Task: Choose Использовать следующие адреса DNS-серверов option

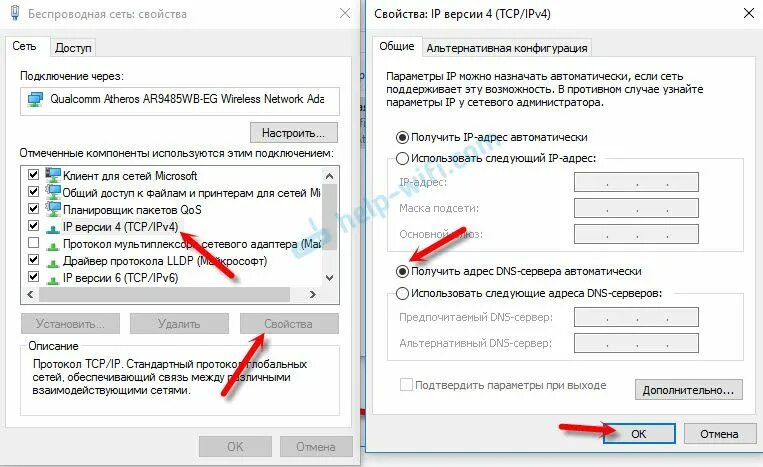Action: click(402, 293)
